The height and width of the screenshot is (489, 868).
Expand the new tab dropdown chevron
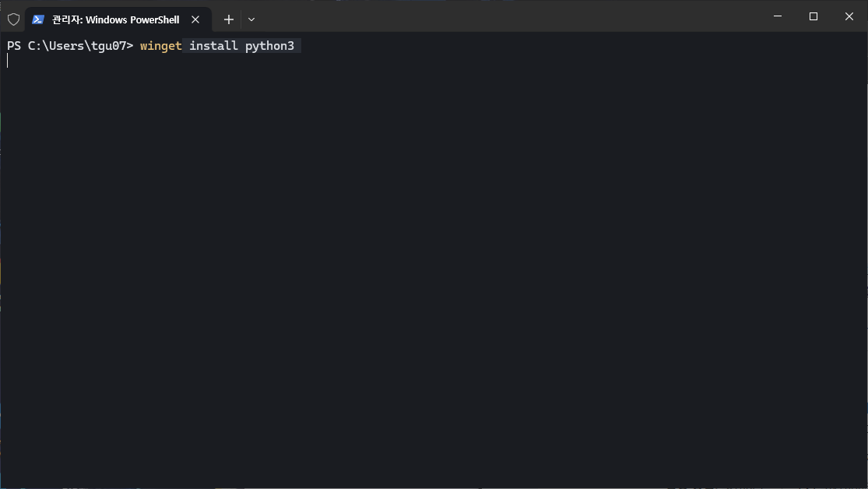(x=251, y=19)
